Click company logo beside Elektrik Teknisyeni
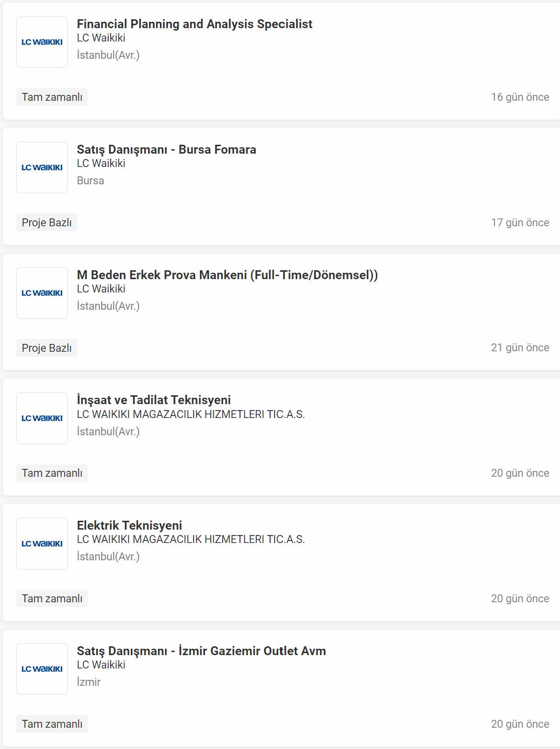The image size is (560, 749). coord(42,543)
